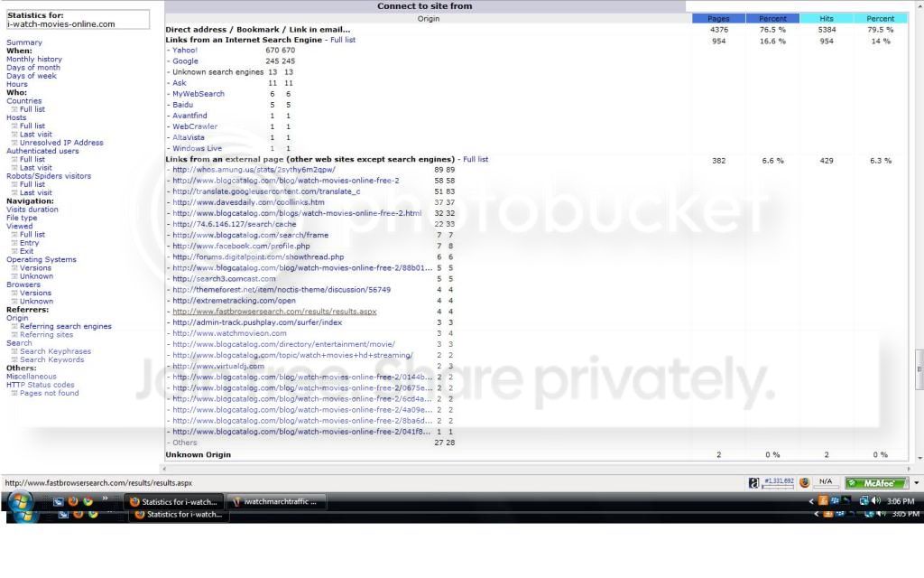Open the Exit pages link
924x578 pixels.
click(x=26, y=251)
